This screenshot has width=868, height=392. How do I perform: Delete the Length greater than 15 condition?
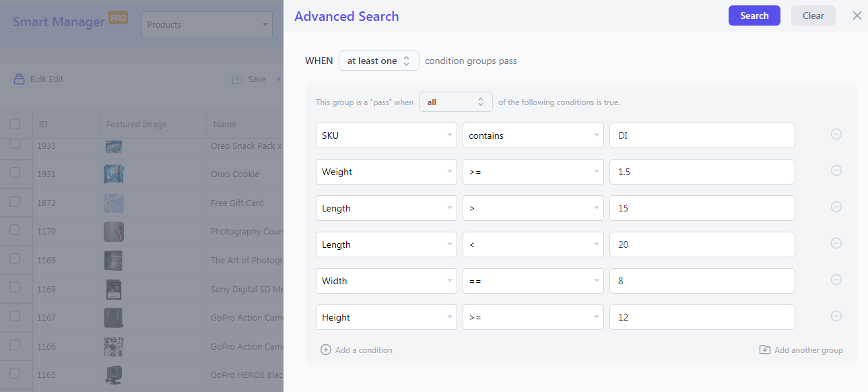click(x=836, y=207)
